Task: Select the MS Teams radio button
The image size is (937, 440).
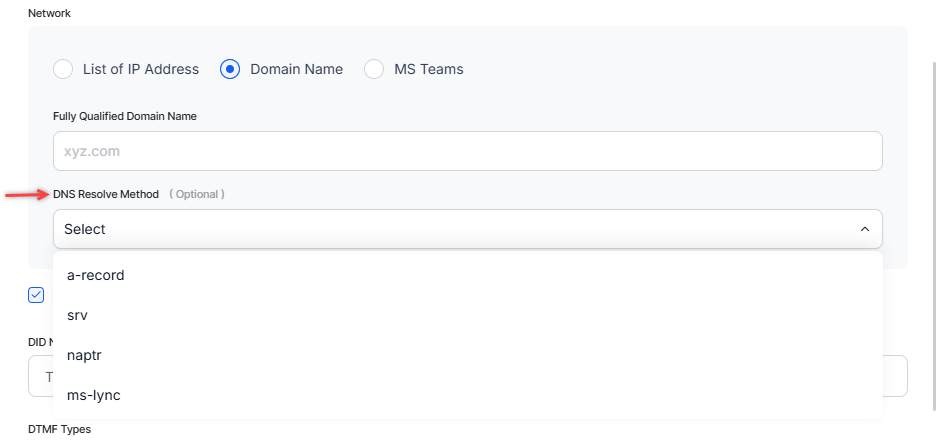Action: click(374, 69)
